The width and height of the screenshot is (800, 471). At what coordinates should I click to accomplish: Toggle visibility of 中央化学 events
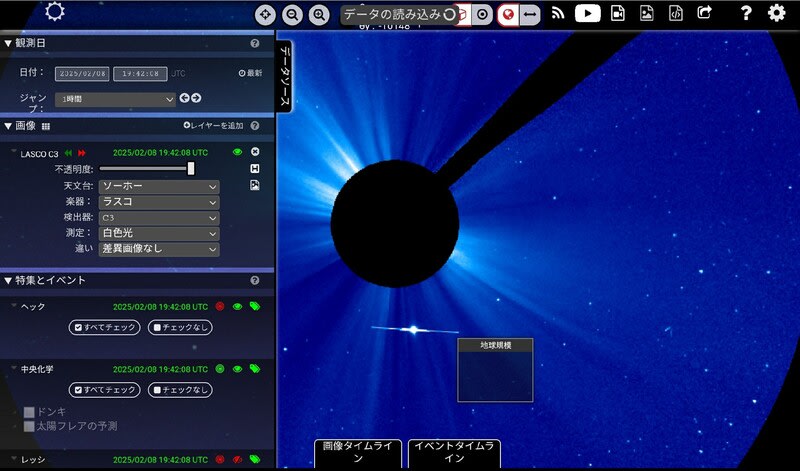click(x=237, y=369)
